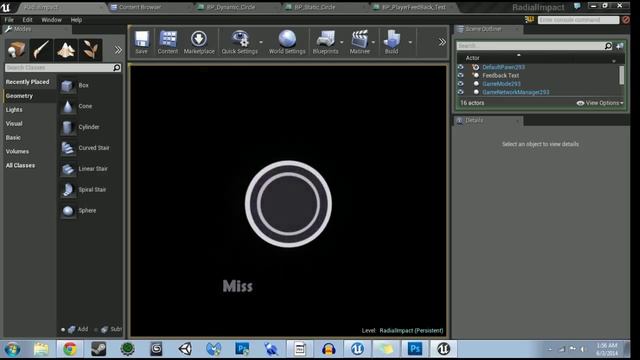The width and height of the screenshot is (640, 360).
Task: Click the Scene Outliner search magnifier icon
Action: click(x=608, y=46)
